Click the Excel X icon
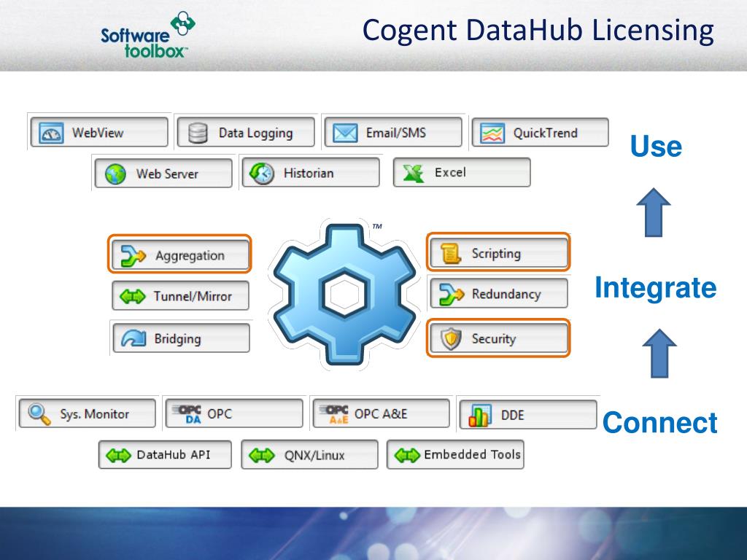Image resolution: width=747 pixels, height=560 pixels. click(x=413, y=173)
